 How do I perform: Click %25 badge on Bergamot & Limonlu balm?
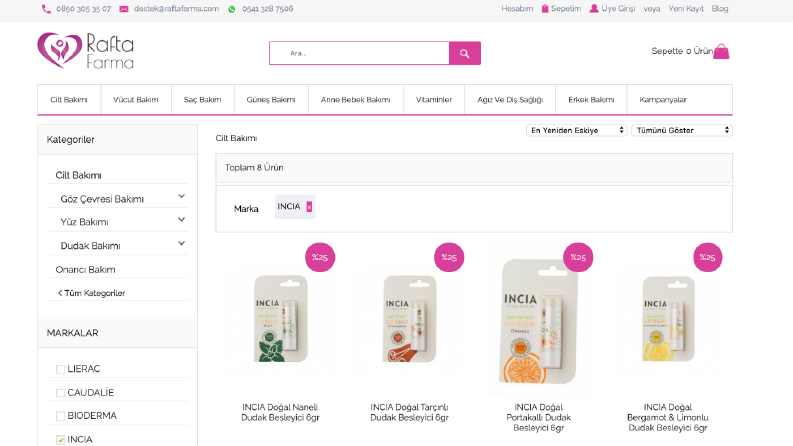coord(708,257)
